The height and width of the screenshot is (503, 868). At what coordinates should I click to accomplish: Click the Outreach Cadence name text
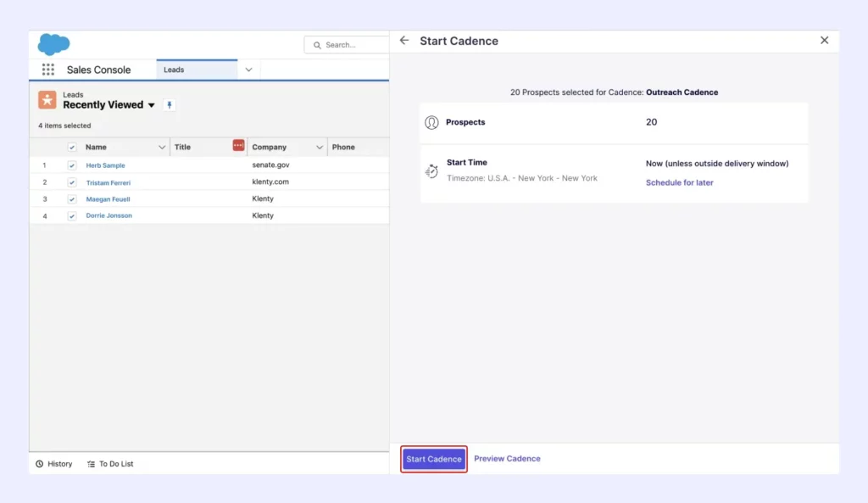tap(682, 92)
